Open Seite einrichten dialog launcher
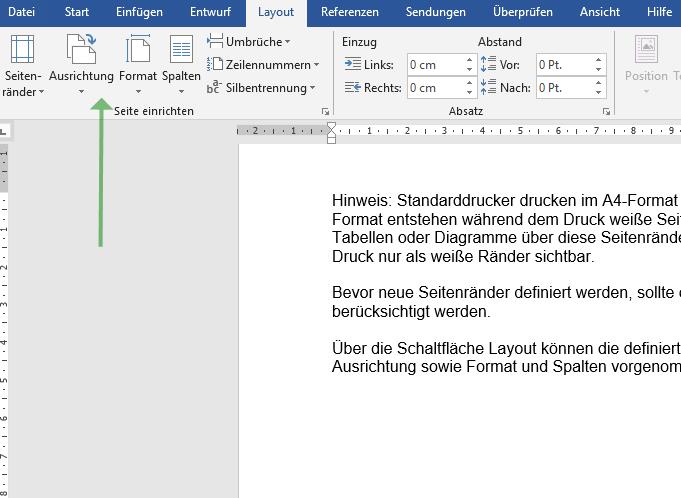This screenshot has width=681, height=498. pyautogui.click(x=325, y=112)
